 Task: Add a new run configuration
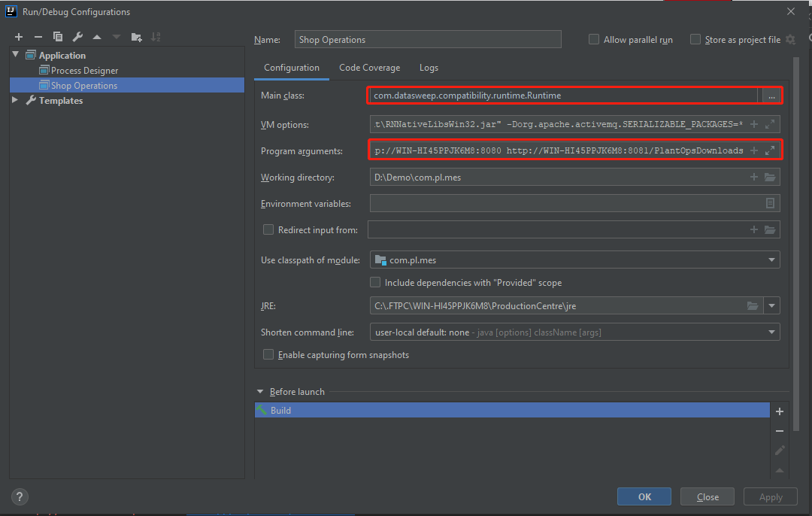click(18, 36)
